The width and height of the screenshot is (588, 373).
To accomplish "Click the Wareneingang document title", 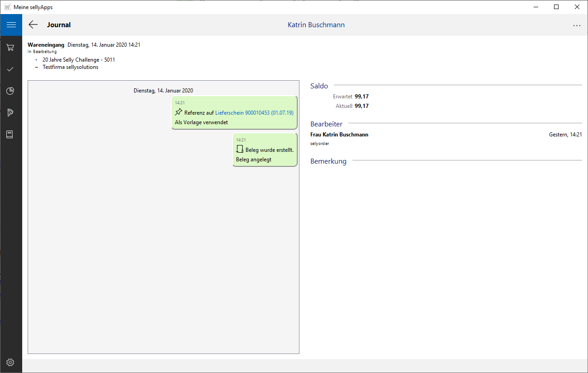I will click(x=46, y=45).
